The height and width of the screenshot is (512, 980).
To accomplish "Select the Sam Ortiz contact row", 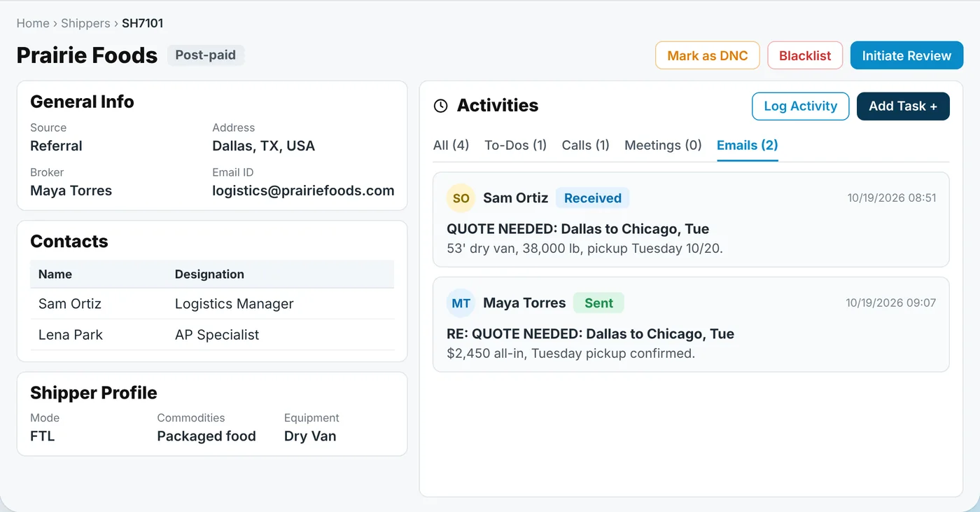I will (x=212, y=304).
